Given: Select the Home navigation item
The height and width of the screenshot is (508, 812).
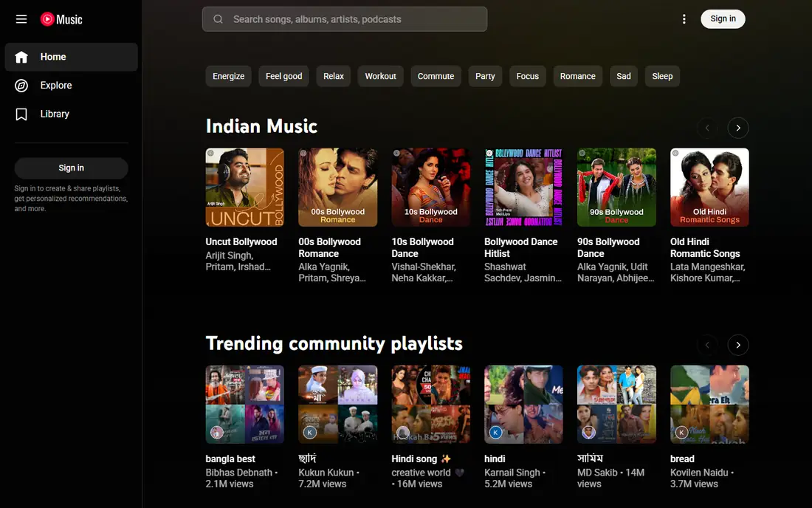Looking at the screenshot, I should coord(72,57).
